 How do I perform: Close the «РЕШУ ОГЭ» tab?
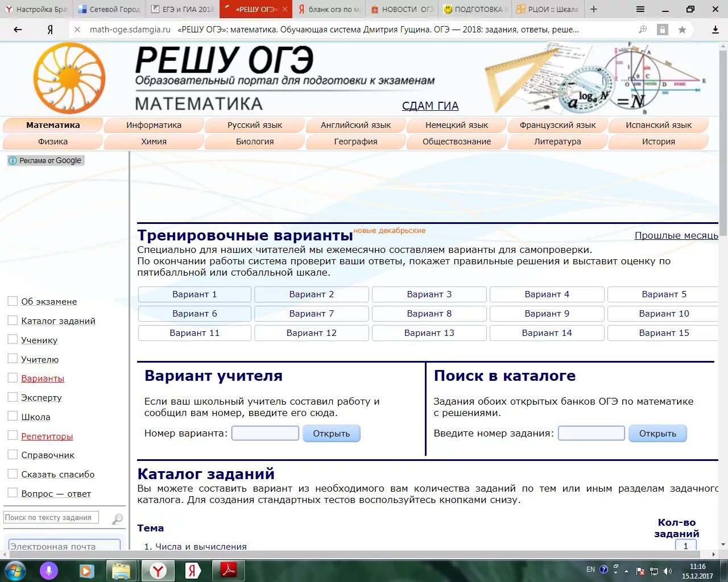[285, 9]
